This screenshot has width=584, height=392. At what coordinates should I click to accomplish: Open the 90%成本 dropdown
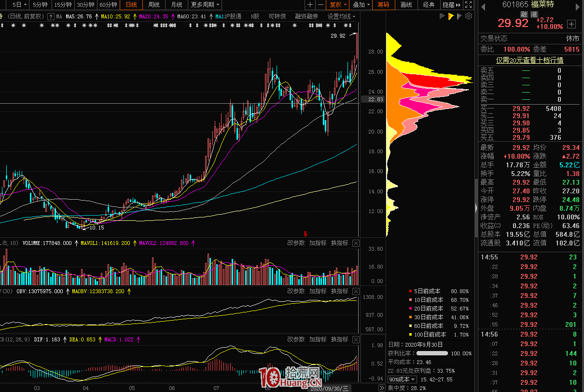pos(402,379)
